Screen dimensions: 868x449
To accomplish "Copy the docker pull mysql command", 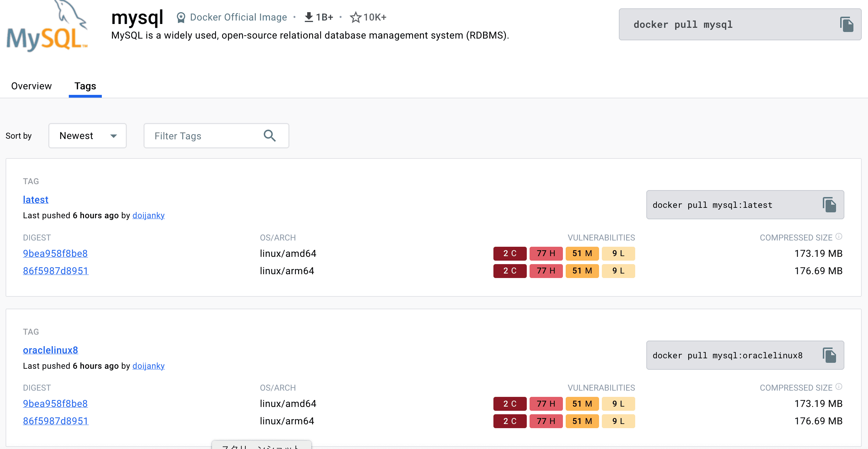I will [x=847, y=25].
